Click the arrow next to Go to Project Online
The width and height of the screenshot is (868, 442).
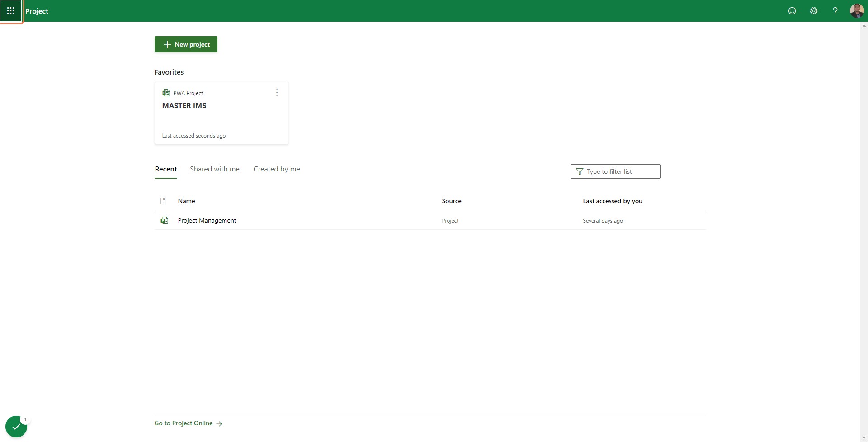tap(219, 424)
